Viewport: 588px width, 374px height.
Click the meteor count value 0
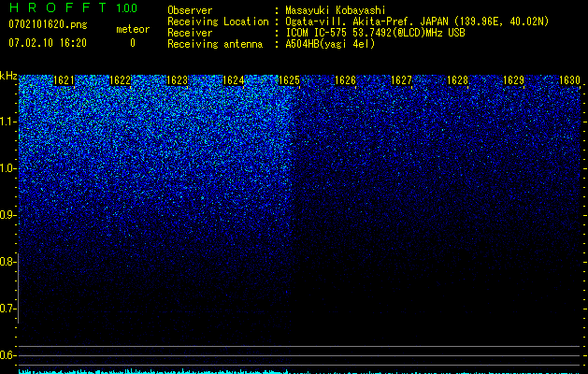tap(133, 43)
